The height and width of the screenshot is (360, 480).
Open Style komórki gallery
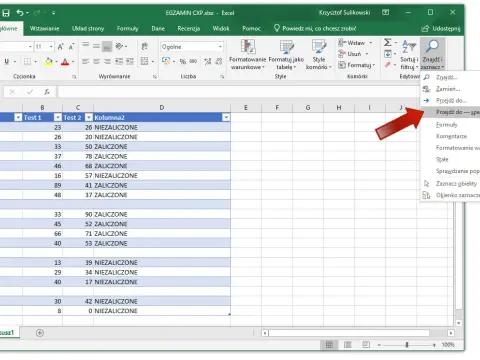pyautogui.click(x=319, y=55)
